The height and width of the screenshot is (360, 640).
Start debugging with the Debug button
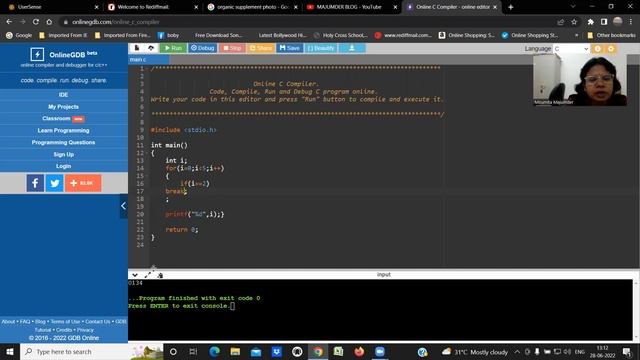click(x=202, y=48)
